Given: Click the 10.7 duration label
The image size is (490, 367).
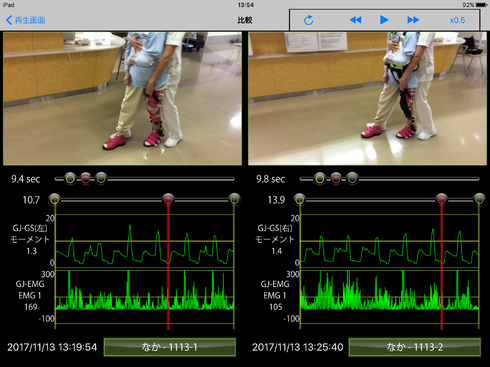Looking at the screenshot, I should (x=31, y=200).
